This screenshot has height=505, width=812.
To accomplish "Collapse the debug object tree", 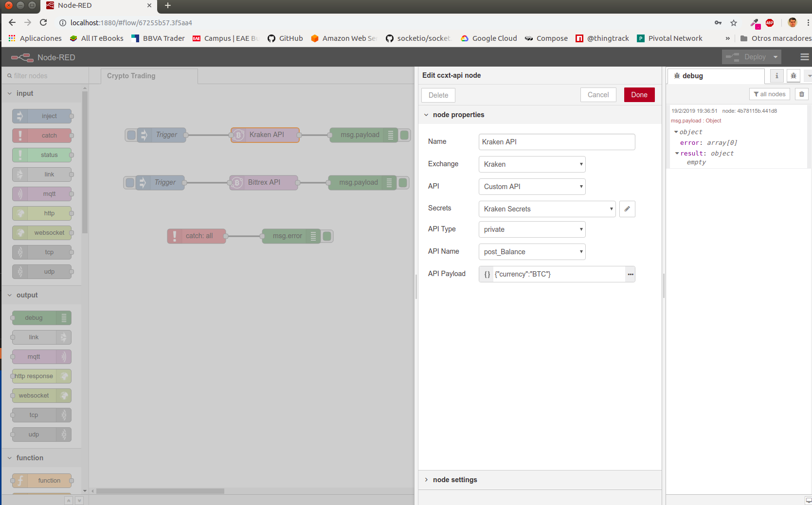I will (x=676, y=132).
